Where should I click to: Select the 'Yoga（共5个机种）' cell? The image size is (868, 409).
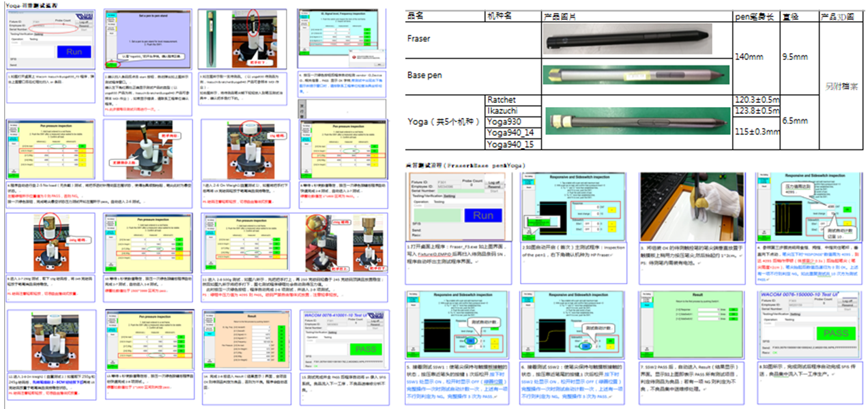446,122
